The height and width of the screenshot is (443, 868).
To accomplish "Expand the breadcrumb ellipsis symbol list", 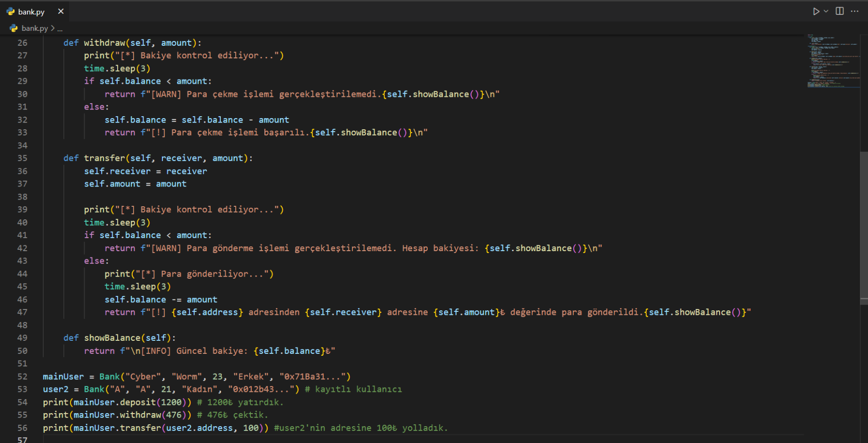I will 60,29.
